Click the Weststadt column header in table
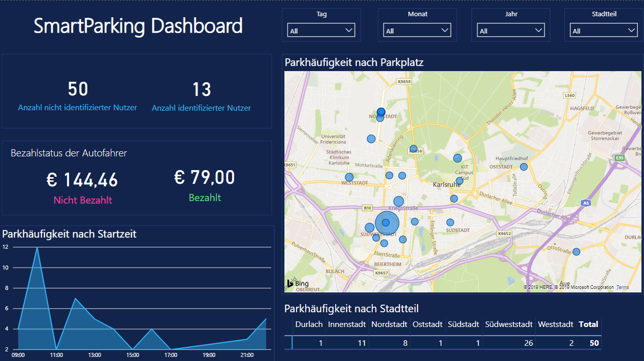This screenshot has height=361, width=644. point(556,324)
